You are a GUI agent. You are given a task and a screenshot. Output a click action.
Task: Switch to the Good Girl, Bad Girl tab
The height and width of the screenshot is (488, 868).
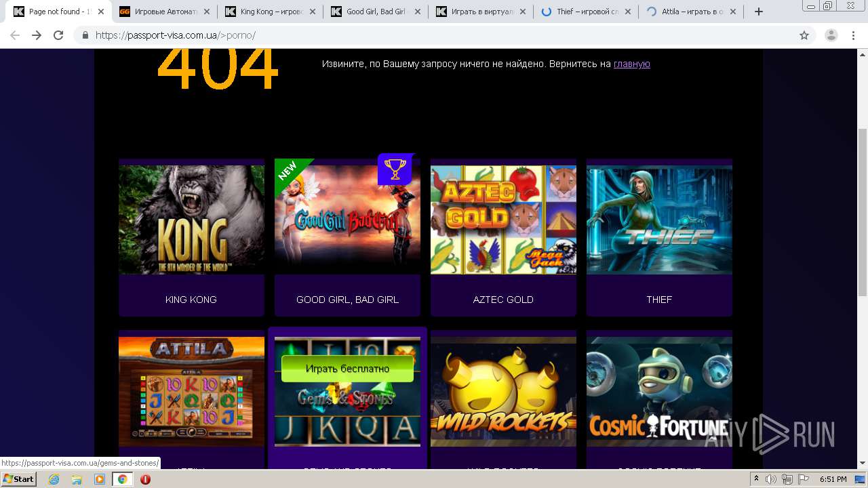pos(376,12)
